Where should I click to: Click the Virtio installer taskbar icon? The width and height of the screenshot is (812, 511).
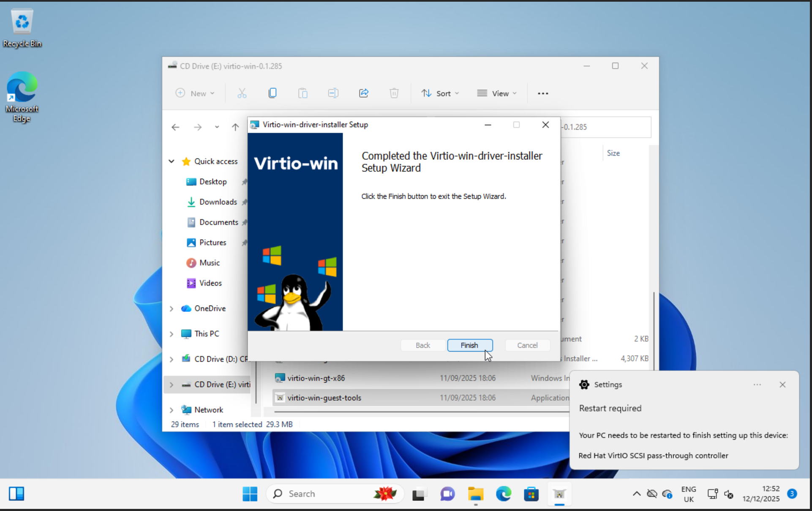pos(559,494)
